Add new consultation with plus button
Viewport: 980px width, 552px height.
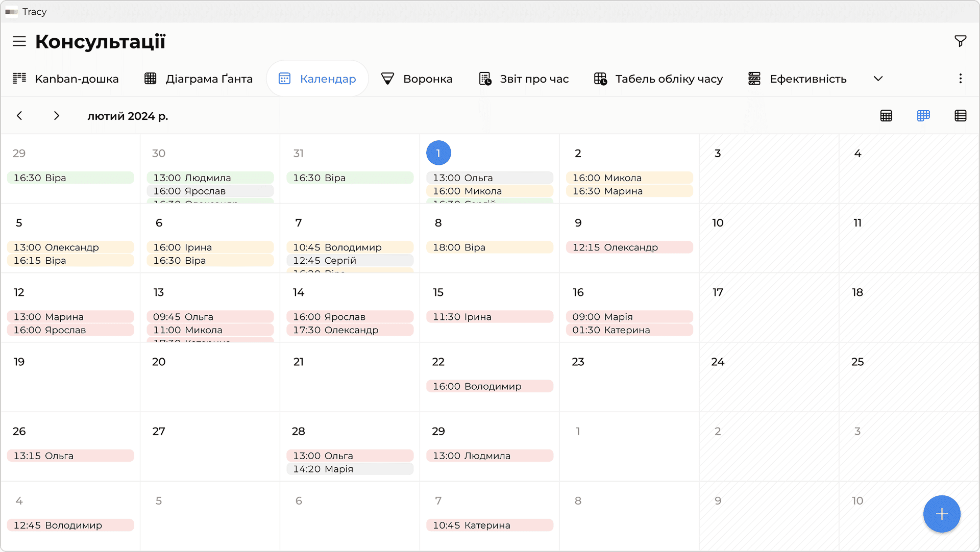click(x=942, y=514)
